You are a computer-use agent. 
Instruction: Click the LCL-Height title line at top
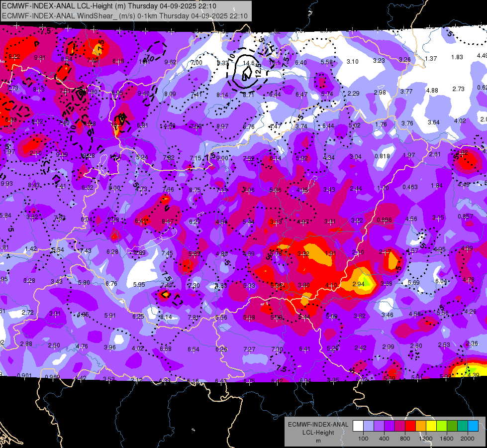click(x=109, y=5)
